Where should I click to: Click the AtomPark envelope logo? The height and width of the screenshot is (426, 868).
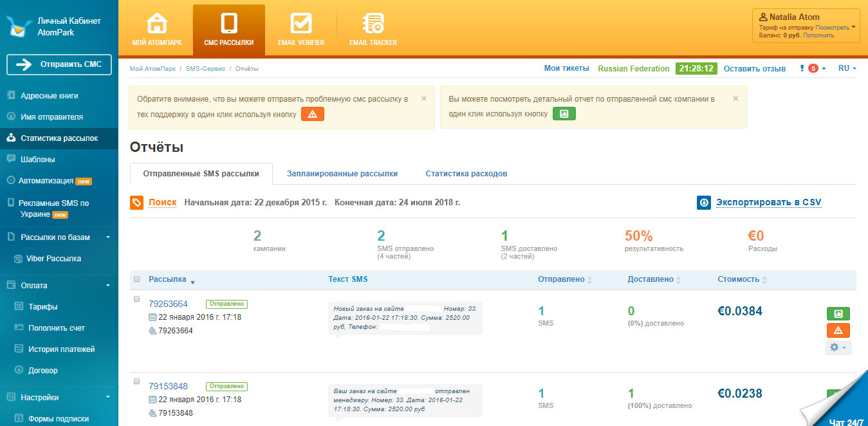20,26
